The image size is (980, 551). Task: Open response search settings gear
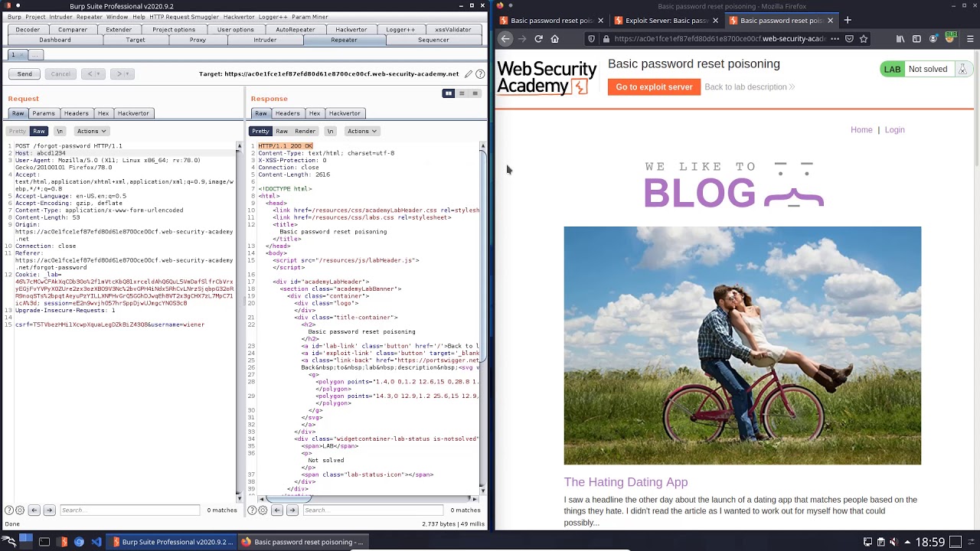(262, 510)
